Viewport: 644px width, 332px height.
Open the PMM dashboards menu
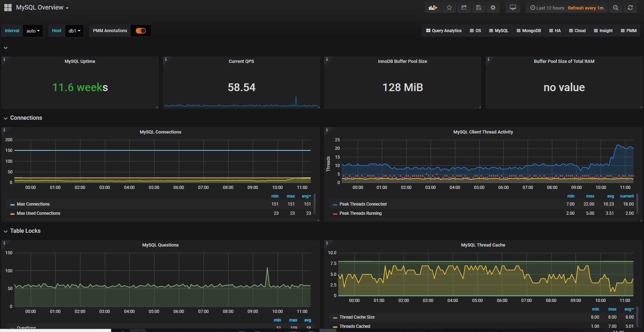pos(628,31)
